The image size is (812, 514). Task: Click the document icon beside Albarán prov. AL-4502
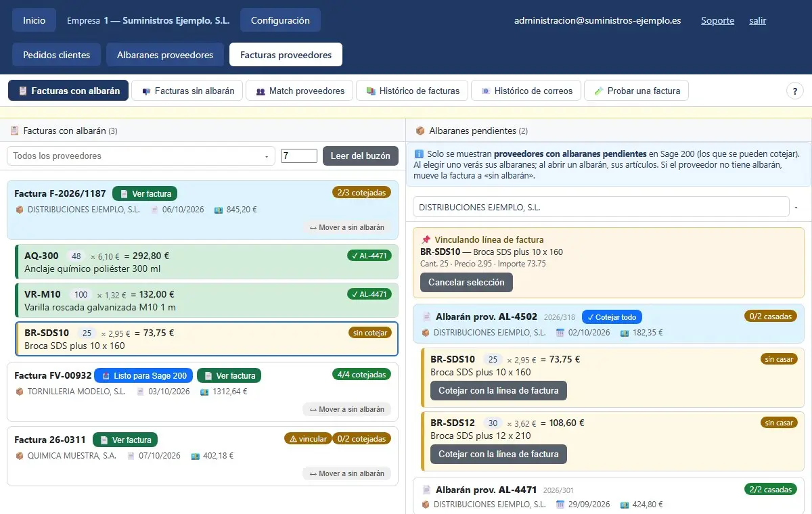[x=426, y=317]
